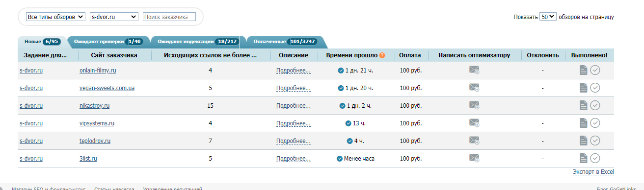Write message to optimizer for 3list.ru
The image size is (644, 190).
click(x=474, y=158)
